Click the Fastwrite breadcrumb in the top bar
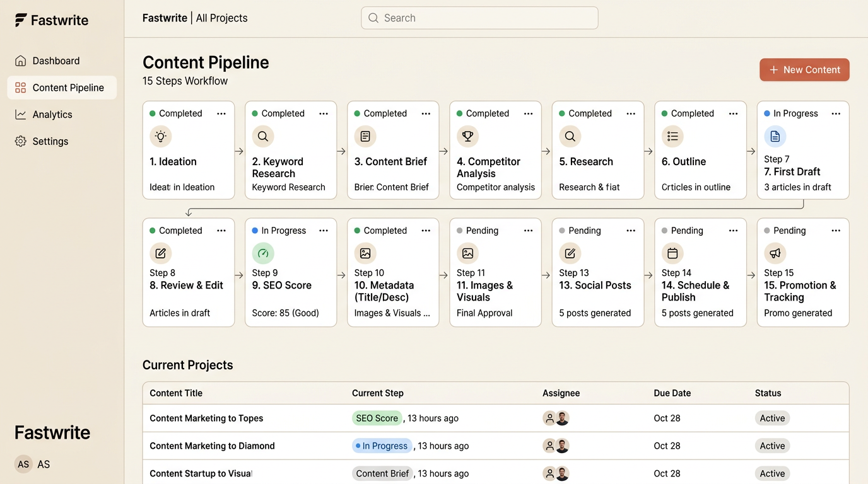 (165, 18)
